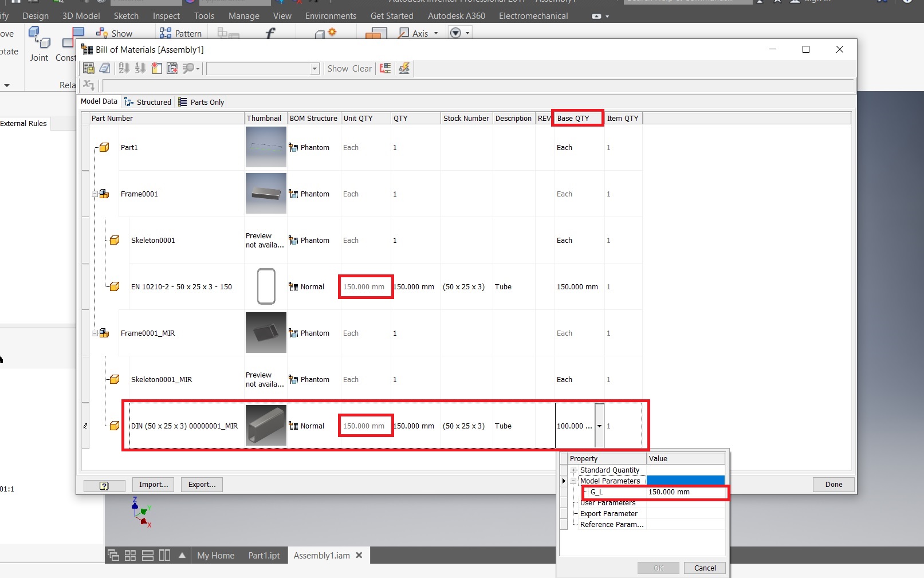Click the Export... button

tap(202, 485)
